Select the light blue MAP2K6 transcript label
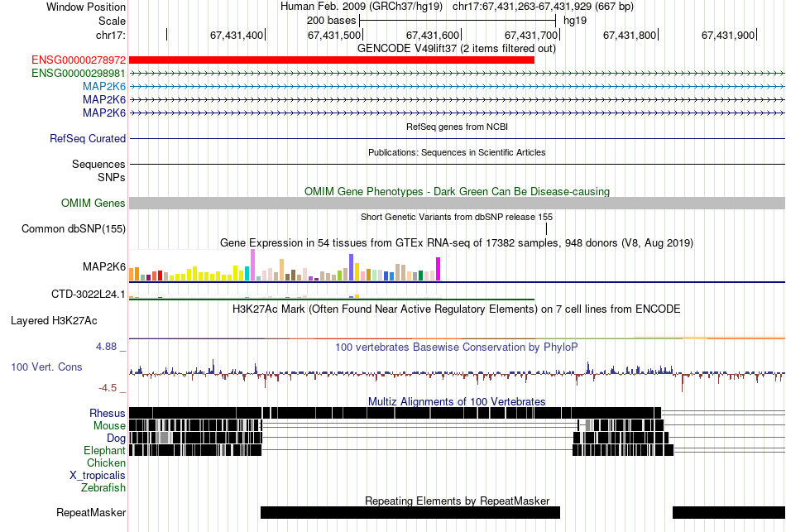The image size is (786, 532). coord(104,86)
